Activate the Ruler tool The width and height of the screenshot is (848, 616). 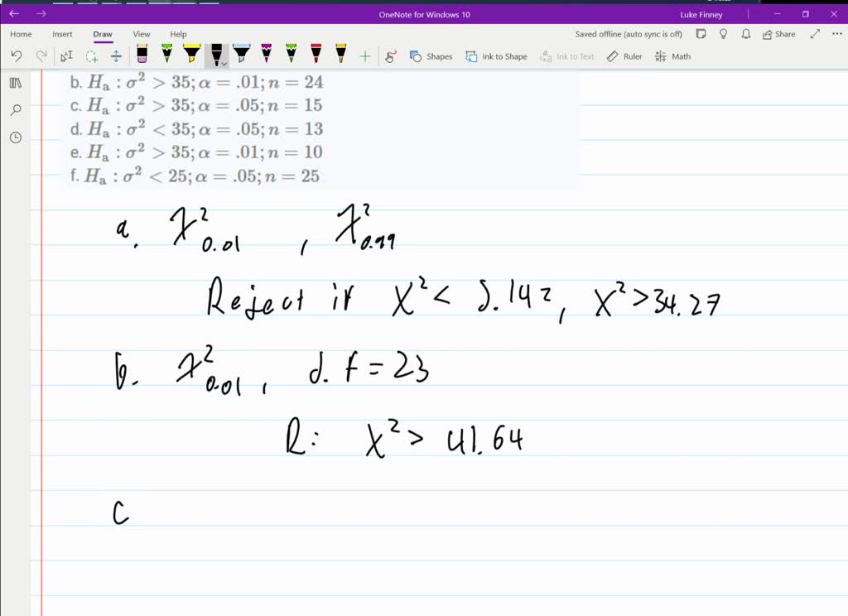tap(624, 56)
